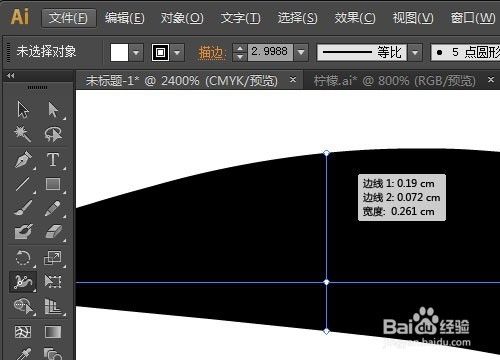This screenshot has height=360, width=500.
Task: Click the stroke weight field 2.9988
Action: 270,52
